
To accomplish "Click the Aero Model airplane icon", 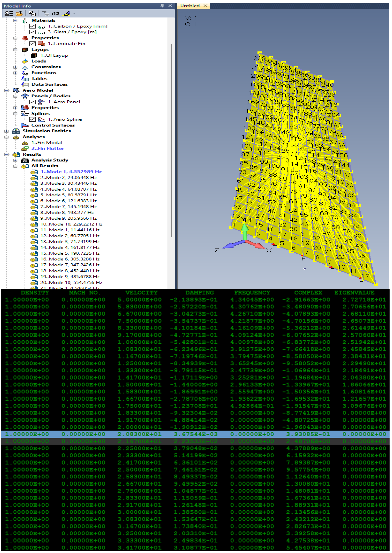I will (16, 90).
